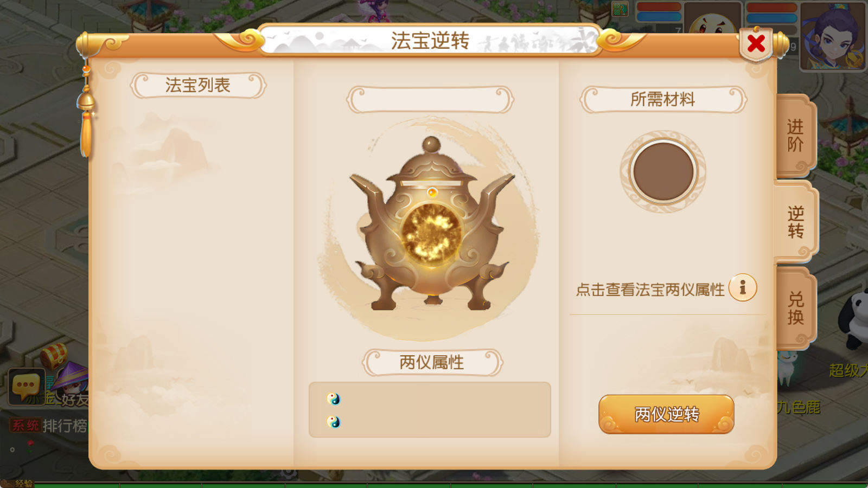Click the first yin-yang attribute icon
This screenshot has height=488, width=868.
[334, 399]
